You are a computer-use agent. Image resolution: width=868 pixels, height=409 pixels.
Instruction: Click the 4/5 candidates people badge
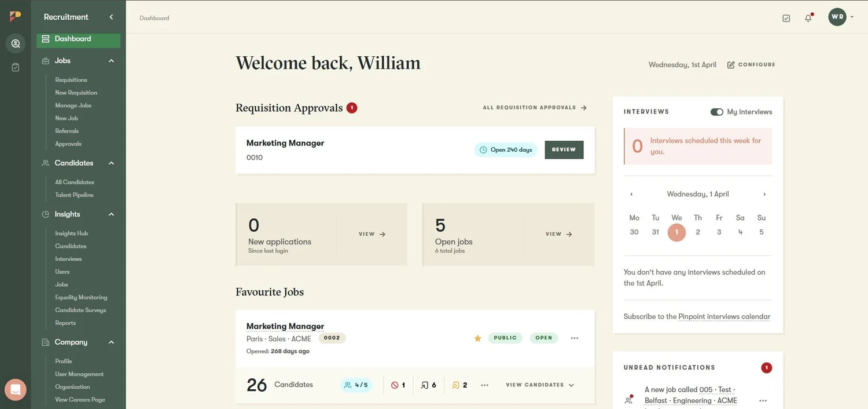click(356, 385)
